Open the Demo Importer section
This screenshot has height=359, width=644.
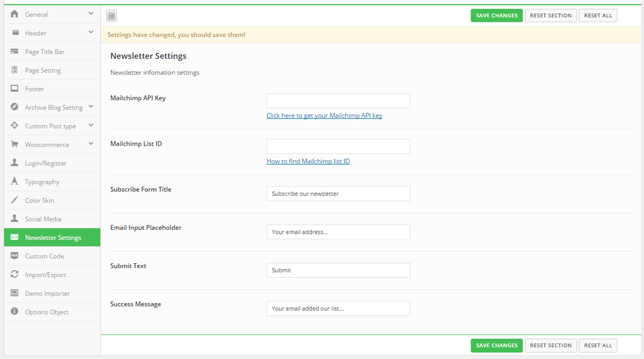pyautogui.click(x=52, y=293)
